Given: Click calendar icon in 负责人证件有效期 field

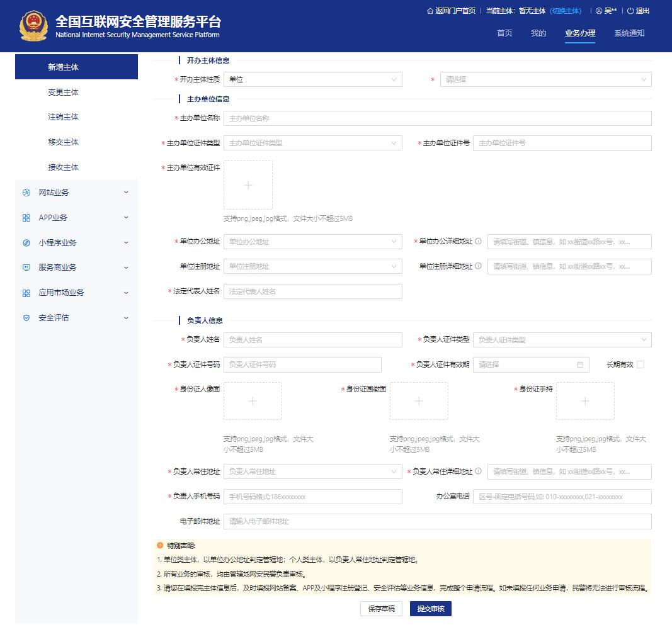Looking at the screenshot, I should click(x=580, y=364).
